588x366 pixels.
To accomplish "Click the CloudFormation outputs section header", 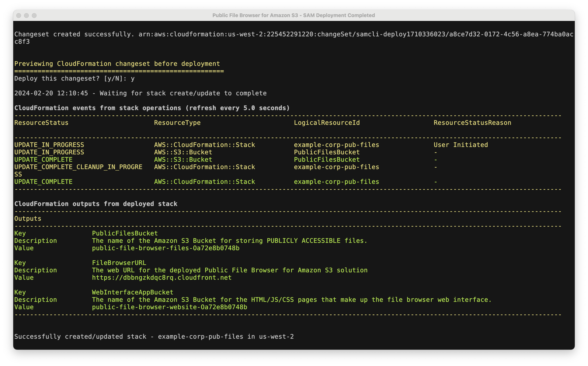I will click(96, 204).
